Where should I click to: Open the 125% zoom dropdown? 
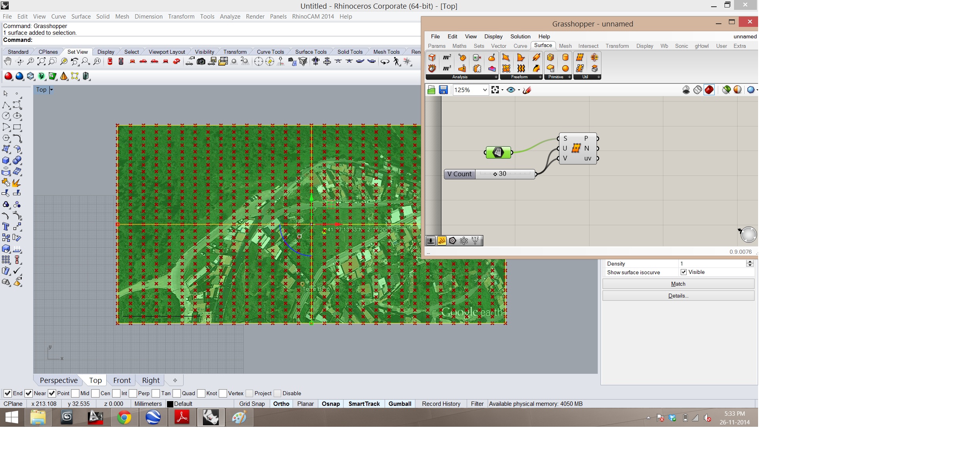click(x=484, y=90)
